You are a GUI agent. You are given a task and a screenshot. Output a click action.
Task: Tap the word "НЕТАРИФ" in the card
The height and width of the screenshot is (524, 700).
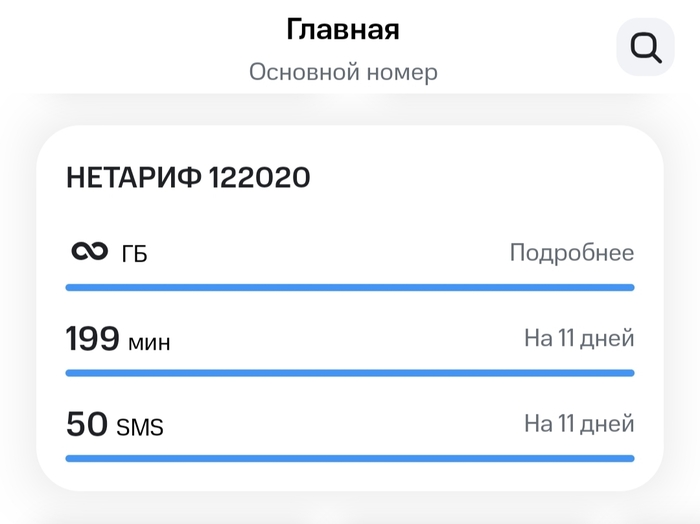(x=134, y=178)
